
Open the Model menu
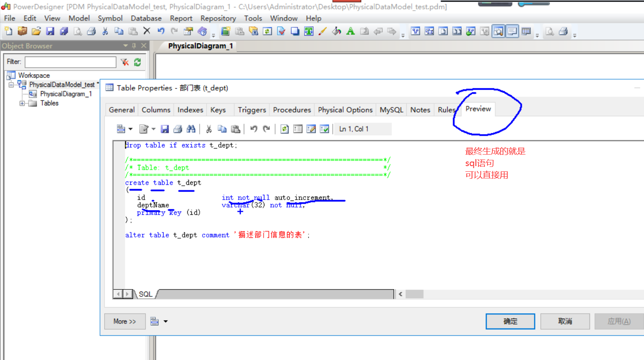79,18
